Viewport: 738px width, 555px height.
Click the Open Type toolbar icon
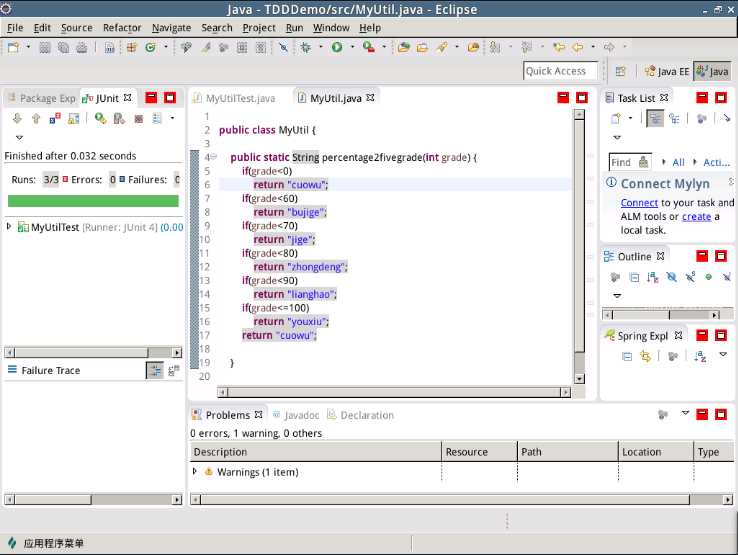pos(403,47)
